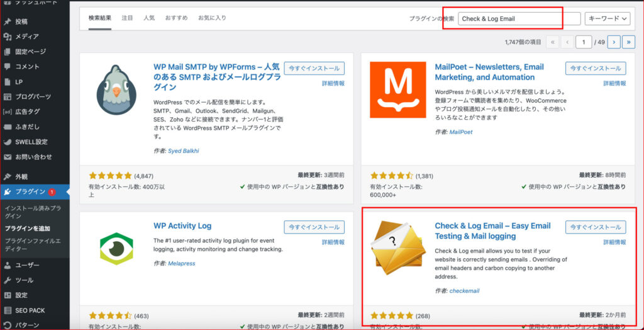The width and height of the screenshot is (644, 330).
Task: Open プラグインファイルエディター submenu
Action: [33, 245]
